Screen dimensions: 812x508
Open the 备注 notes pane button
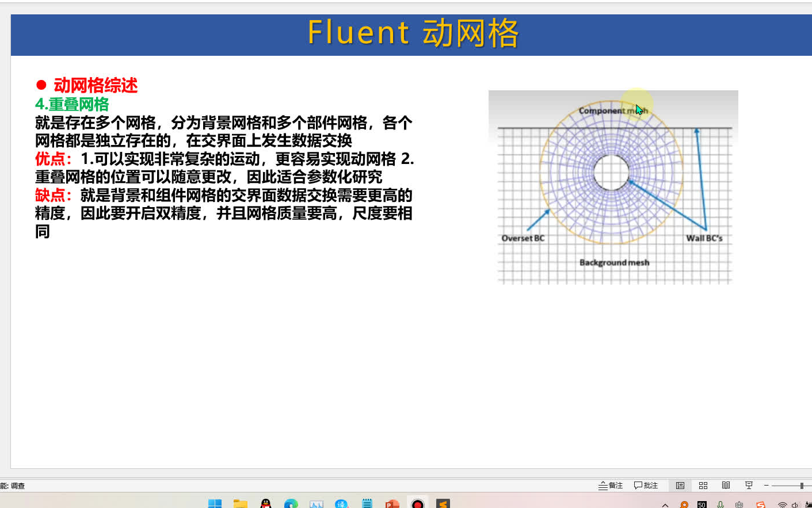point(611,486)
